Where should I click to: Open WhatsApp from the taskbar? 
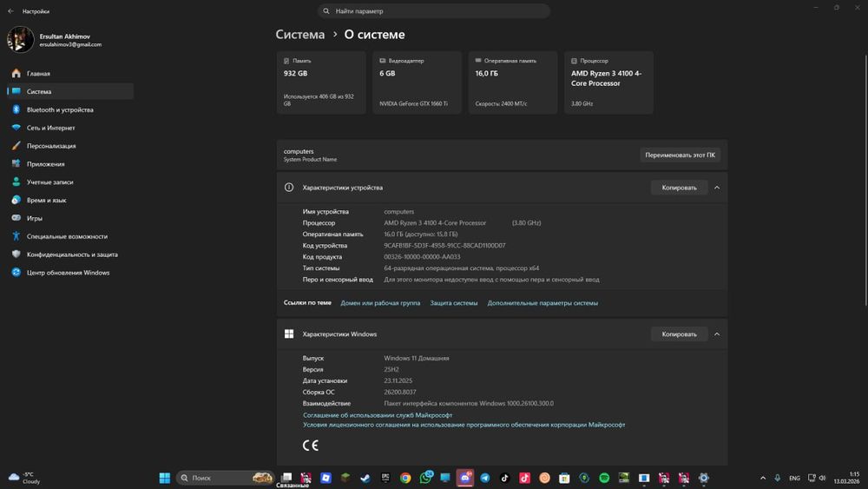[x=425, y=478]
